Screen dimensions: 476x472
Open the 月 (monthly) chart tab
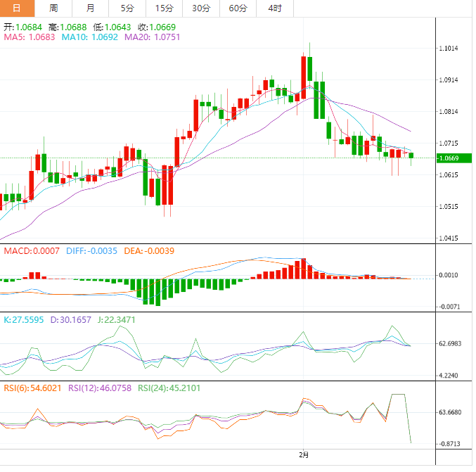(91, 8)
